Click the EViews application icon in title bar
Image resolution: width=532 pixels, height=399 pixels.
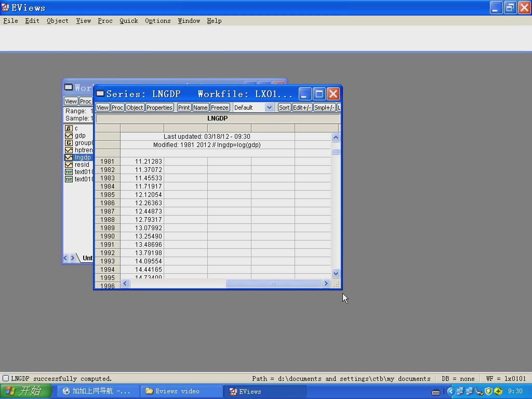[x=5, y=7]
